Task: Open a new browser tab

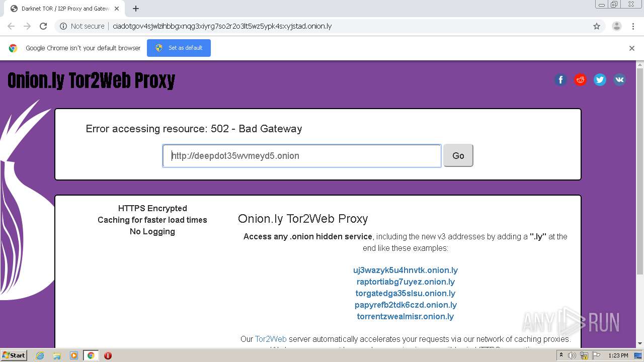Action: pyautogui.click(x=136, y=9)
